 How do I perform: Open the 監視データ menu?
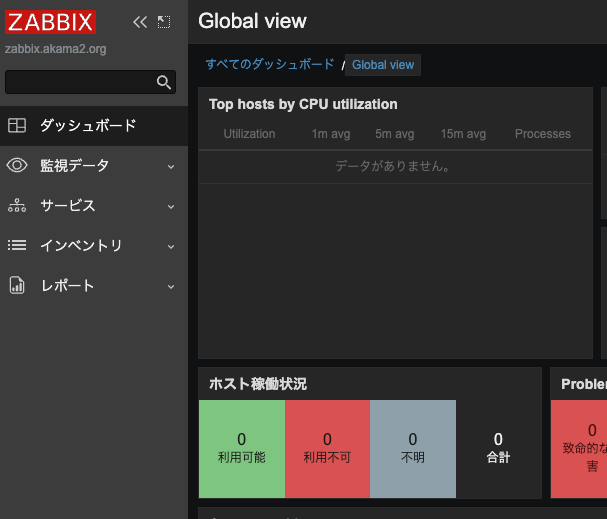coord(94,166)
